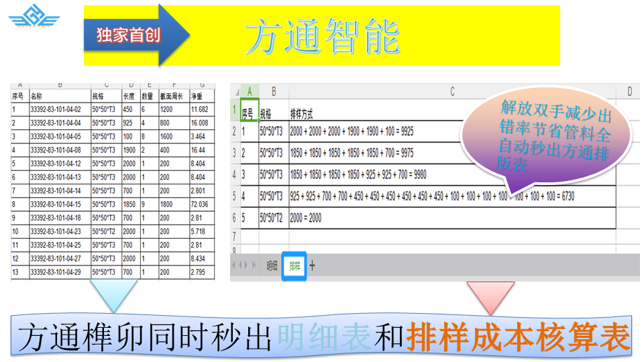Go to next sheet navigation arrow
The image size is (644, 362).
pyautogui.click(x=246, y=265)
